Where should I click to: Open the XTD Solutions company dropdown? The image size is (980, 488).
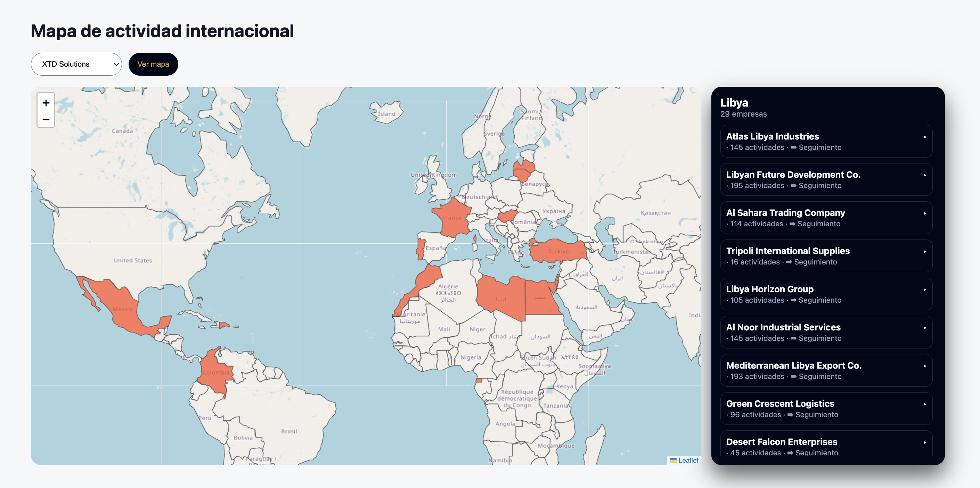(x=76, y=64)
